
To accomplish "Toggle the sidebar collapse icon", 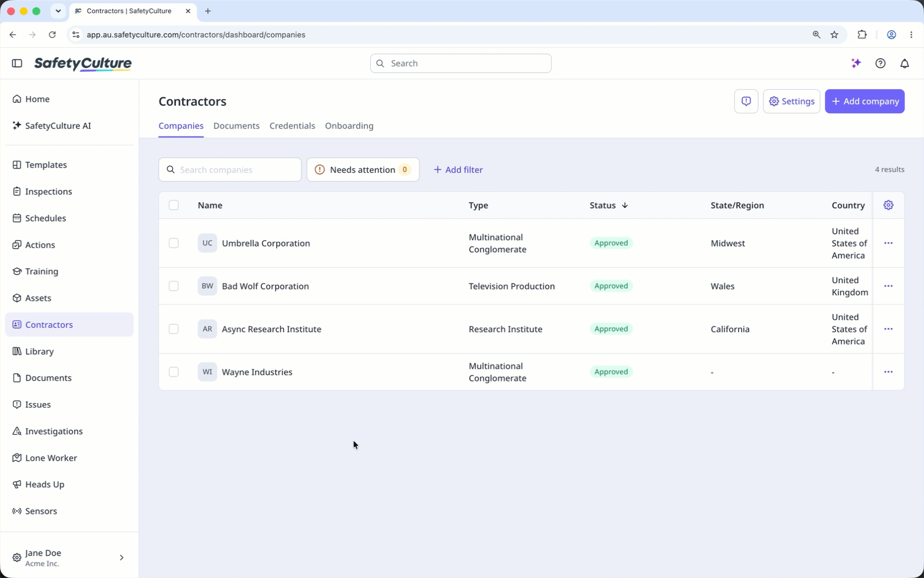I will [x=17, y=63].
